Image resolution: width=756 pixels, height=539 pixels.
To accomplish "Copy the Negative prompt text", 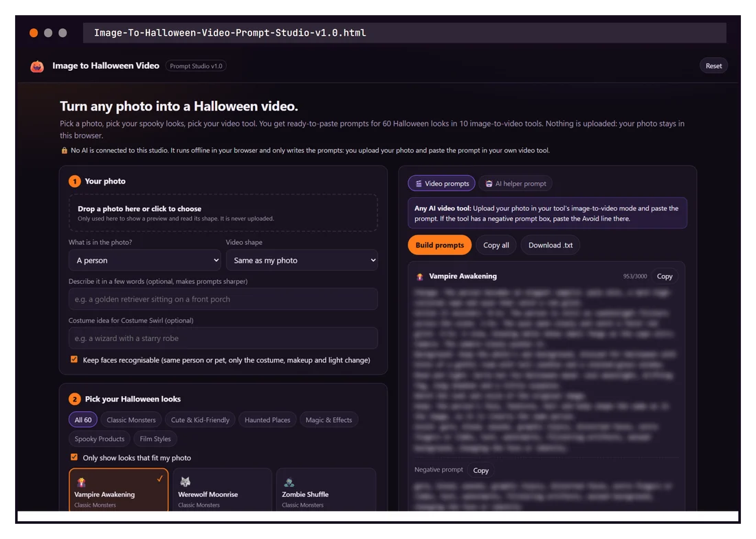I will pyautogui.click(x=480, y=470).
